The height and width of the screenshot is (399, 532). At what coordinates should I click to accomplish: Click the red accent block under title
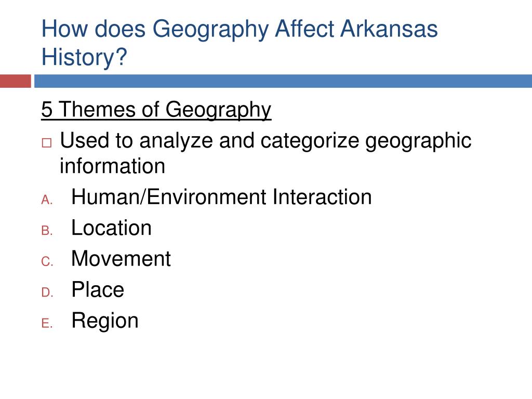pos(16,81)
